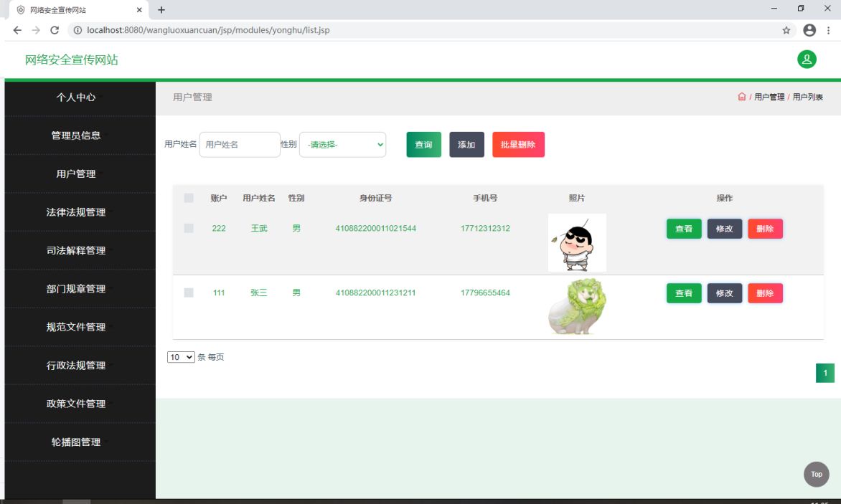Click the red 批量删除 button
Image resolution: width=841 pixels, height=504 pixels.
pos(518,145)
